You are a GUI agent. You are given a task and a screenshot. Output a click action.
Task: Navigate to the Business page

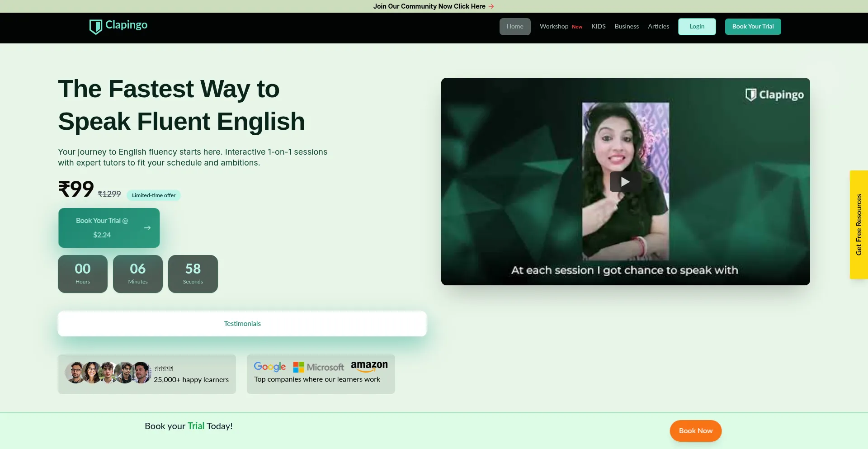[627, 27]
